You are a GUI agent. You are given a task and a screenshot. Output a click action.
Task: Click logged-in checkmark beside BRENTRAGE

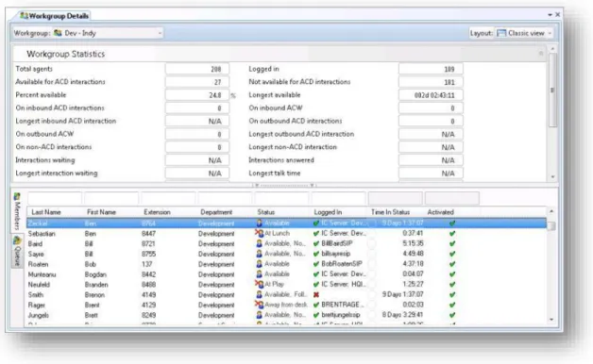tap(316, 305)
